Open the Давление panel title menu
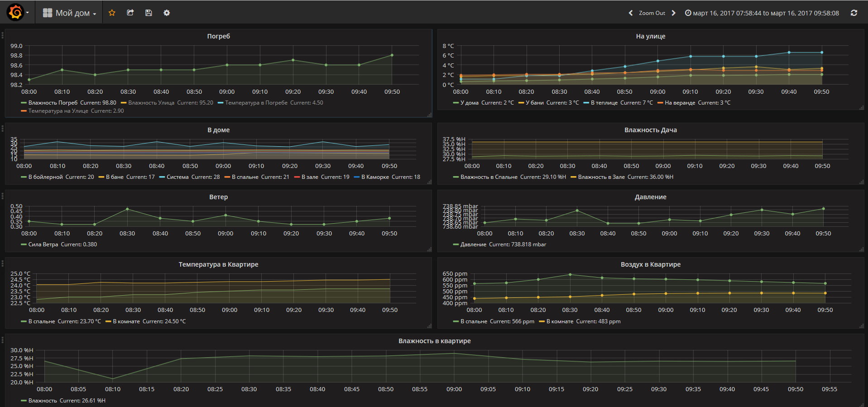The width and height of the screenshot is (868, 407). tap(650, 197)
